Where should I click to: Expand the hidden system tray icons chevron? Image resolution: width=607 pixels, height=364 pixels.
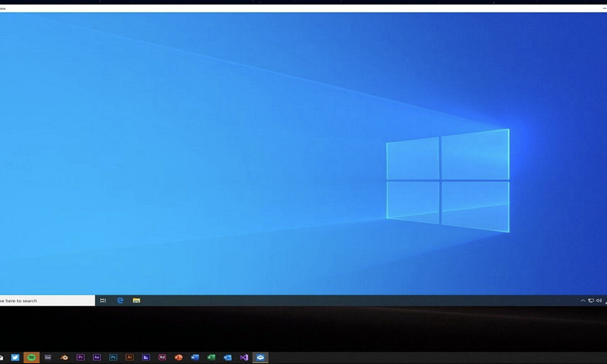click(583, 300)
